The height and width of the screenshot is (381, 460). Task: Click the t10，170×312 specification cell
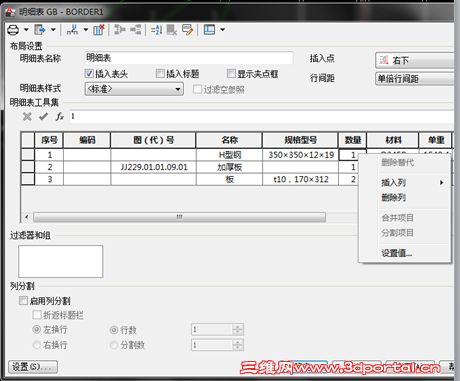point(300,179)
